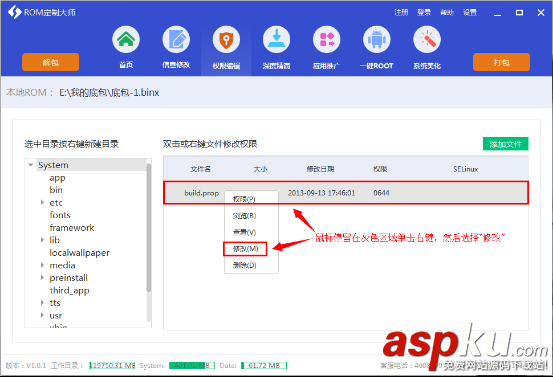This screenshot has width=553, height=377.
Task: Select the System root folder
Action: click(x=53, y=165)
